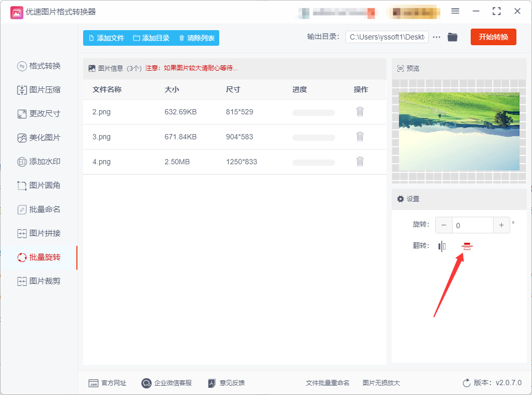This screenshot has height=395, width=532.
Task: Start conversion with 开始转换 button
Action: tap(494, 37)
